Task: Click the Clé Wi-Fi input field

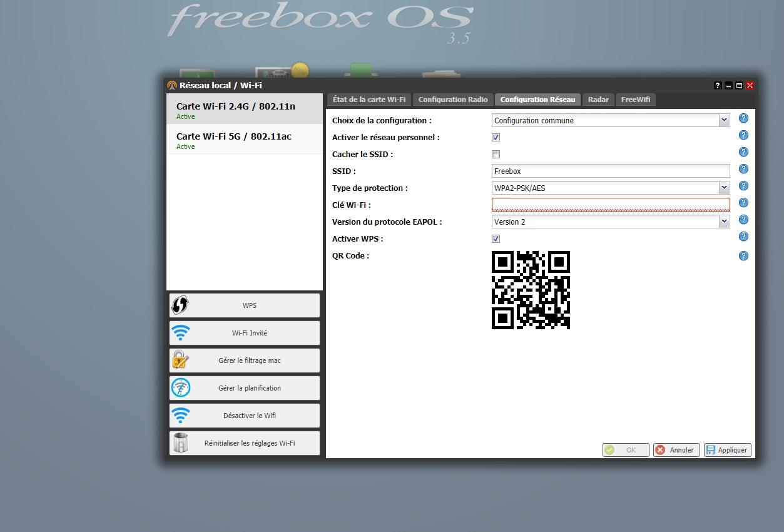Action: click(611, 205)
